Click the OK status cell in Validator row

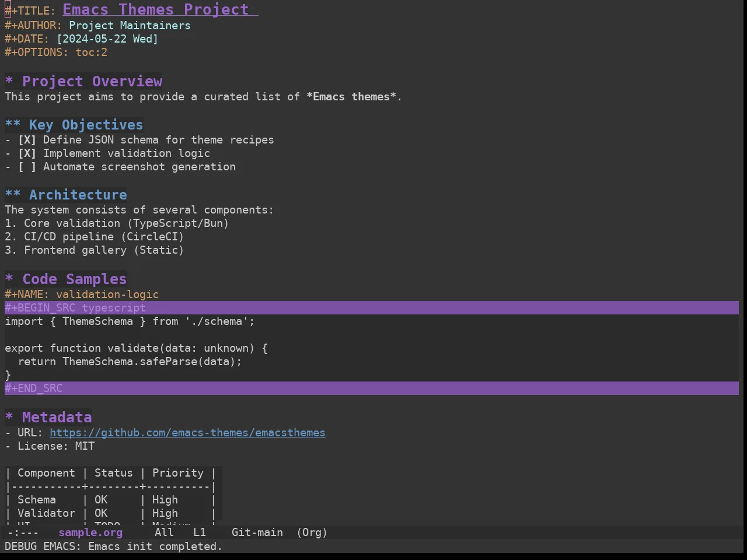point(101,513)
